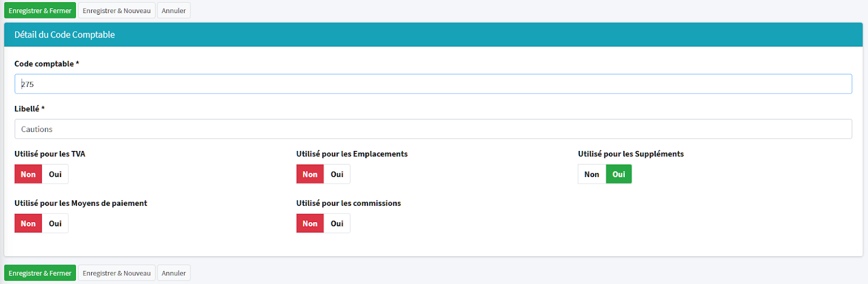This screenshot has width=868, height=284.
Task: Click the bottom Annuler button
Action: [x=174, y=273]
